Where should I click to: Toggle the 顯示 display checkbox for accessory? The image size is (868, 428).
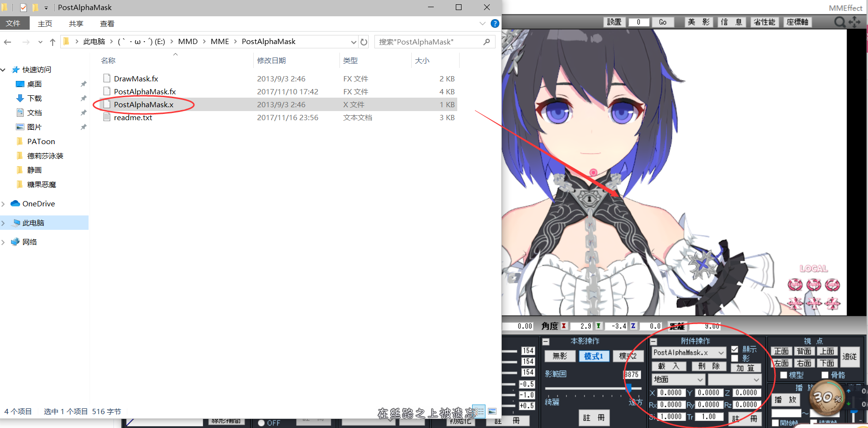click(x=734, y=349)
